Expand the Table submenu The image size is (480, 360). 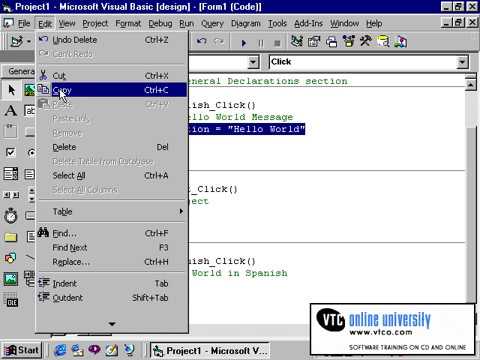point(111,211)
